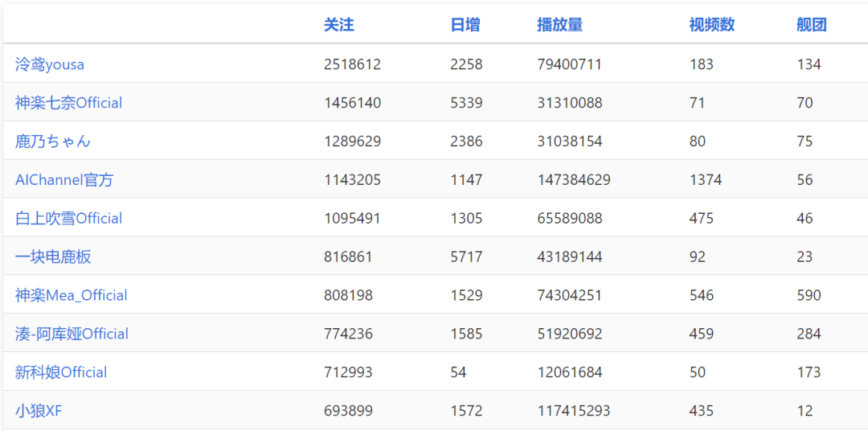Screen dimensions: 868x431
Task: Select play count 74304251
Action: tap(570, 295)
